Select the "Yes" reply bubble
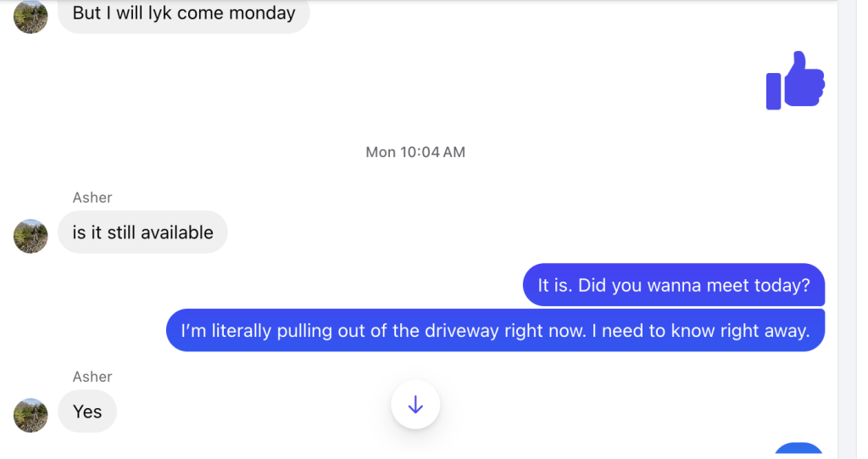Image resolution: width=868 pixels, height=459 pixels. [87, 411]
